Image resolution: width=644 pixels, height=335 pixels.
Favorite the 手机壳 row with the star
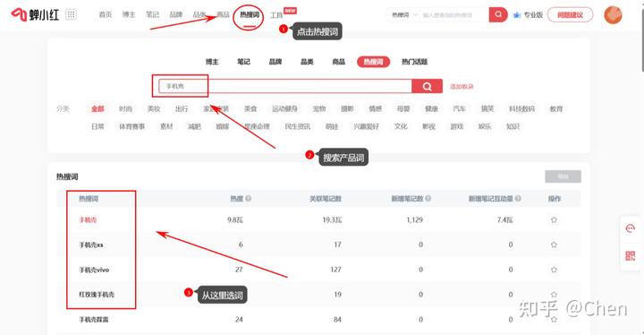[554, 219]
